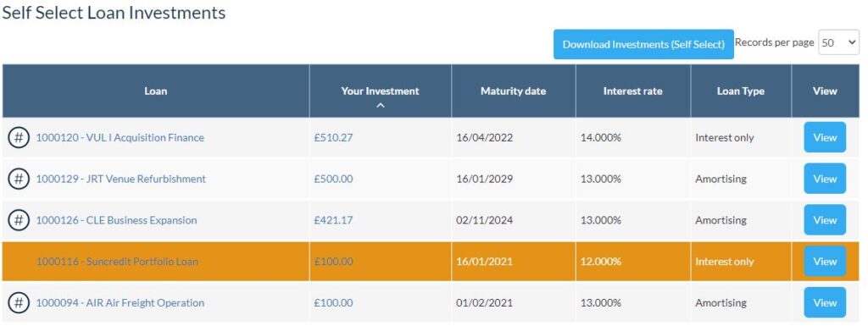
Task: Click the View column header
Action: coord(825,91)
